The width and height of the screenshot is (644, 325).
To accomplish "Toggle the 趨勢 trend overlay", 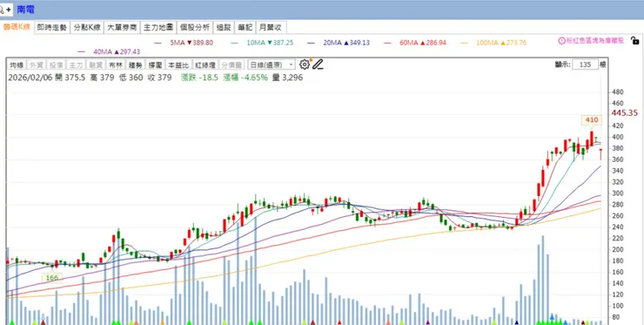I will click(135, 64).
